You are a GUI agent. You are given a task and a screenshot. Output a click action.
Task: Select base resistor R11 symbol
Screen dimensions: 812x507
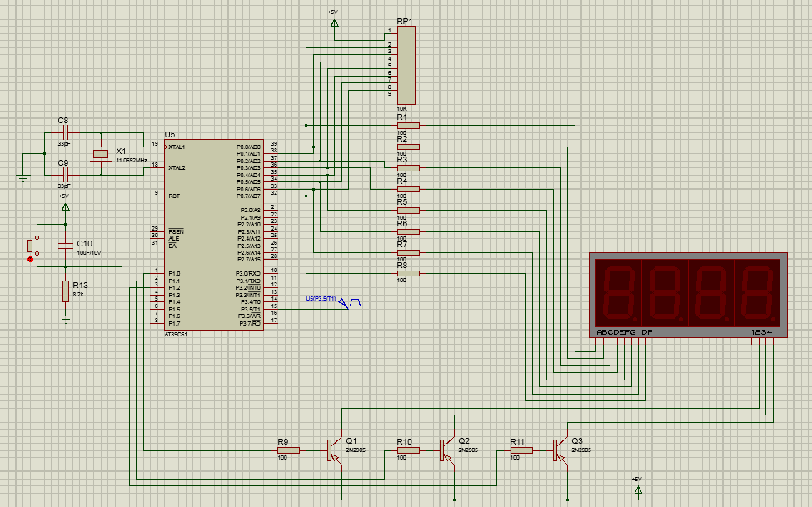(521, 450)
